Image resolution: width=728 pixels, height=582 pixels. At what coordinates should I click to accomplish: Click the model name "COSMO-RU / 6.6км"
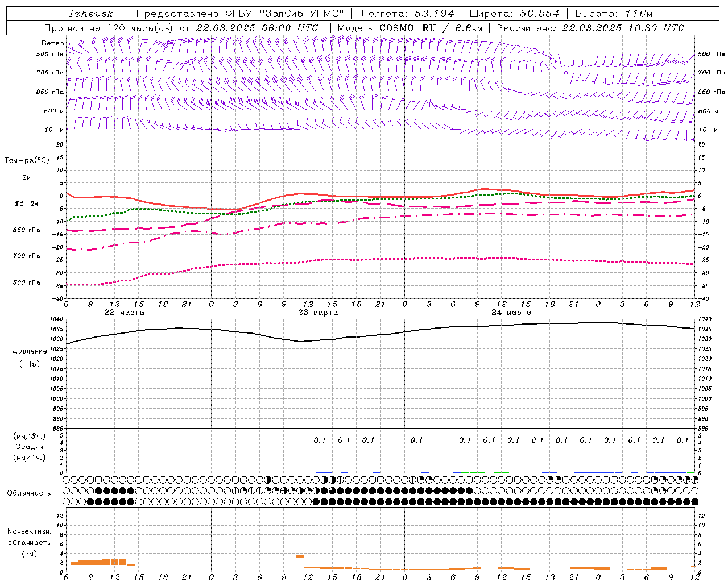[x=431, y=28]
